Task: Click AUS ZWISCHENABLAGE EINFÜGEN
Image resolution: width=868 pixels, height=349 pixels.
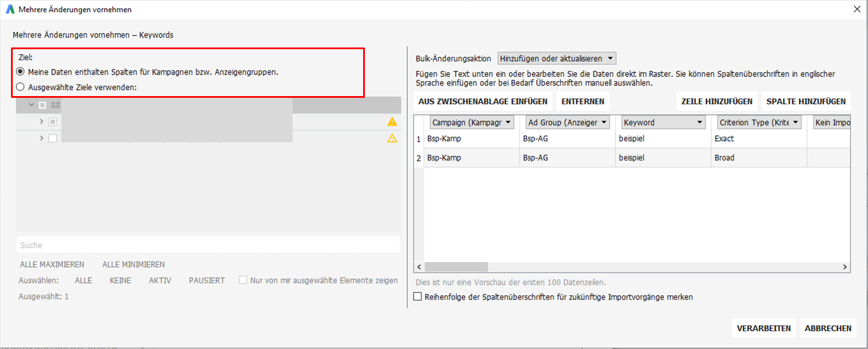Action: (482, 101)
